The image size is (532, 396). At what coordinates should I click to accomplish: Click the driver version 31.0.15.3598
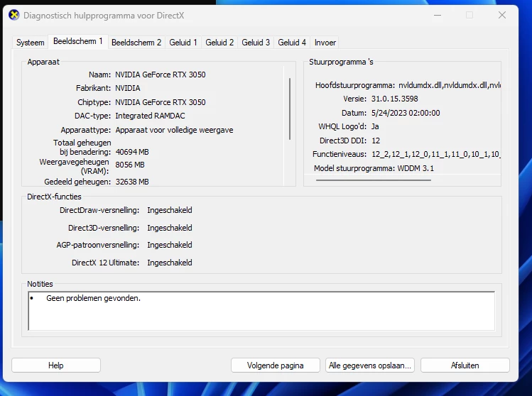pos(395,99)
